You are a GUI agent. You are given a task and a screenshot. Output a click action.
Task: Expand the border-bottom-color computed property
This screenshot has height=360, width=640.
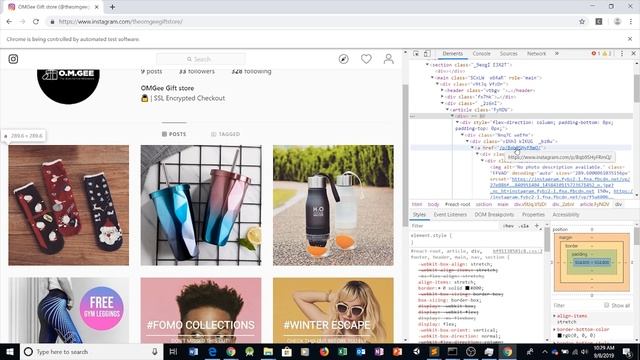(555, 329)
